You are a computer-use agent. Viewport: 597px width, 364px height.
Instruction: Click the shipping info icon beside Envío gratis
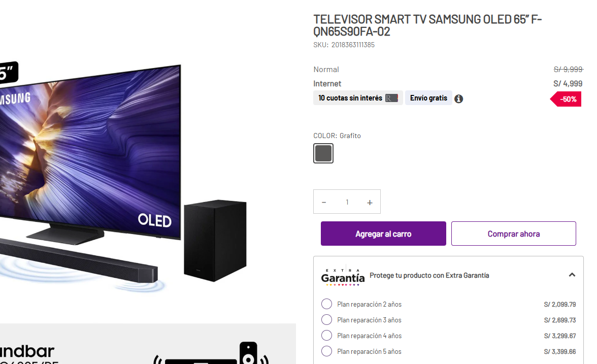pos(458,98)
